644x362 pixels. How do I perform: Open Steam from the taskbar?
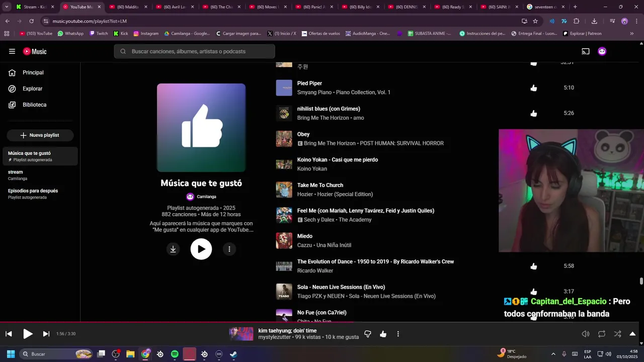coord(233,354)
